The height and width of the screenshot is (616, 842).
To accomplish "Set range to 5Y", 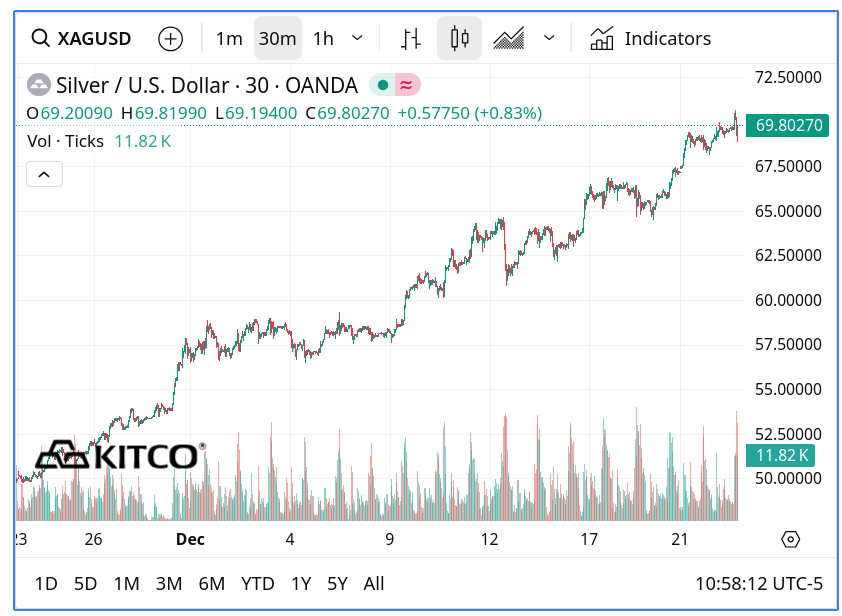I will point(338,584).
